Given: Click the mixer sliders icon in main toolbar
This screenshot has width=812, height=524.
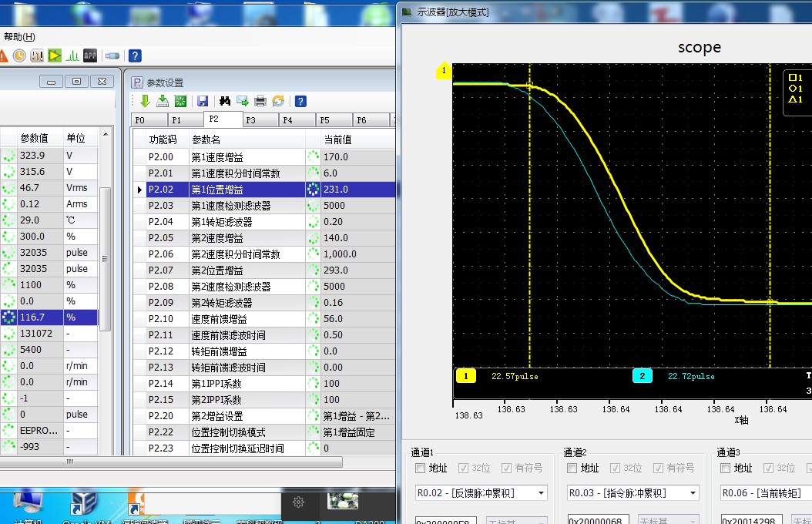Looking at the screenshot, I should (x=37, y=55).
